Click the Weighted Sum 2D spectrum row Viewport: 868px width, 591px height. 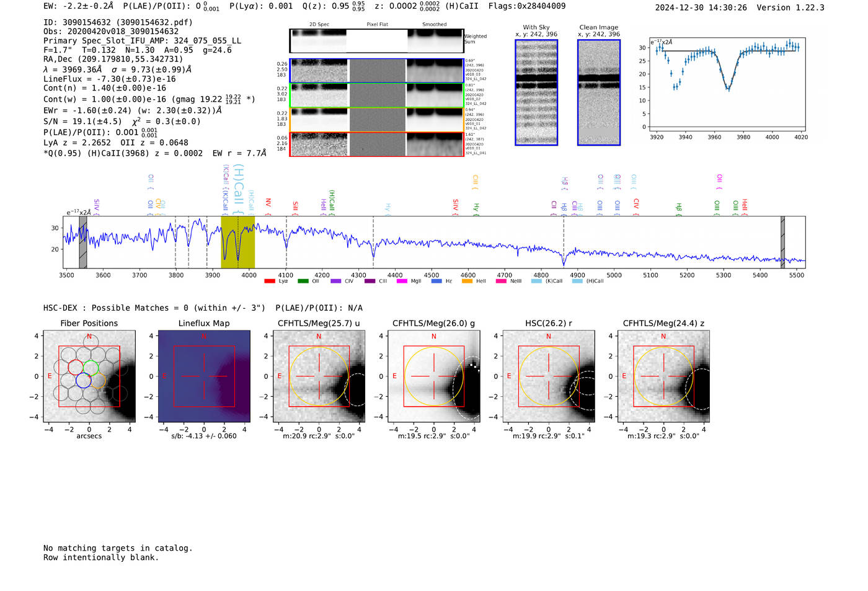(x=376, y=41)
